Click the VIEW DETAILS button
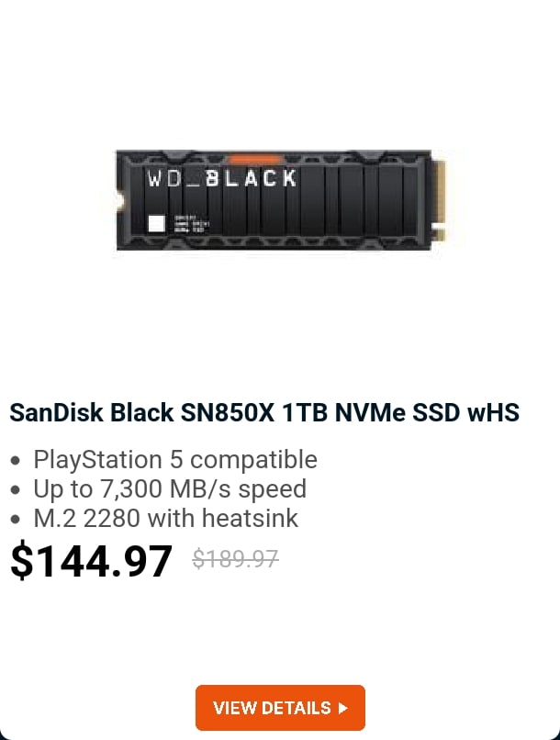The height and width of the screenshot is (740, 560). pyautogui.click(x=280, y=708)
